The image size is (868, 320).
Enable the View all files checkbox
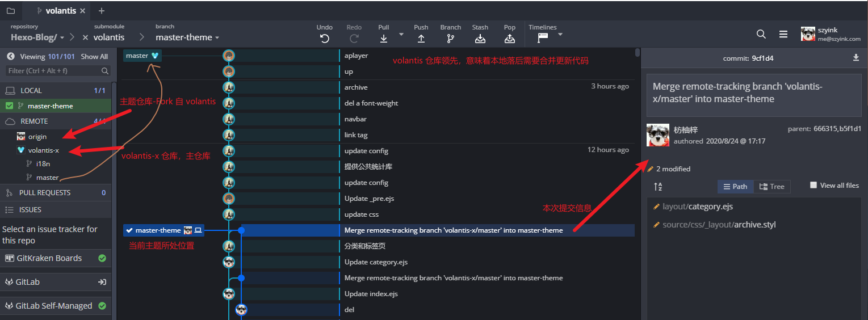[x=814, y=185]
